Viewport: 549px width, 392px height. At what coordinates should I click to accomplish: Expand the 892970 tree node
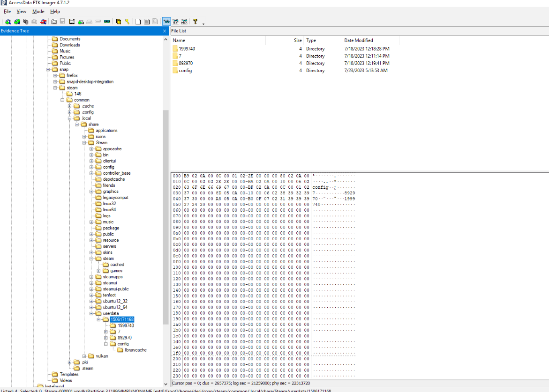(106, 338)
